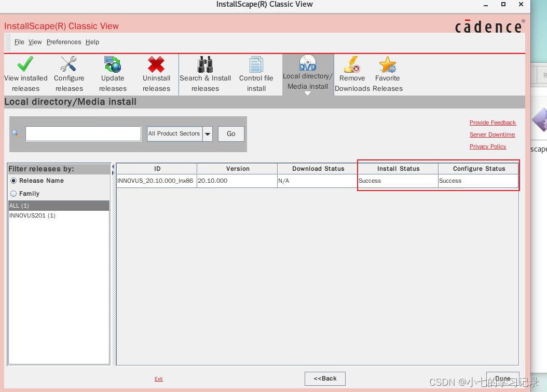Viewport: 547px width, 392px height.
Task: Click the Server Downtime link
Action: [492, 134]
